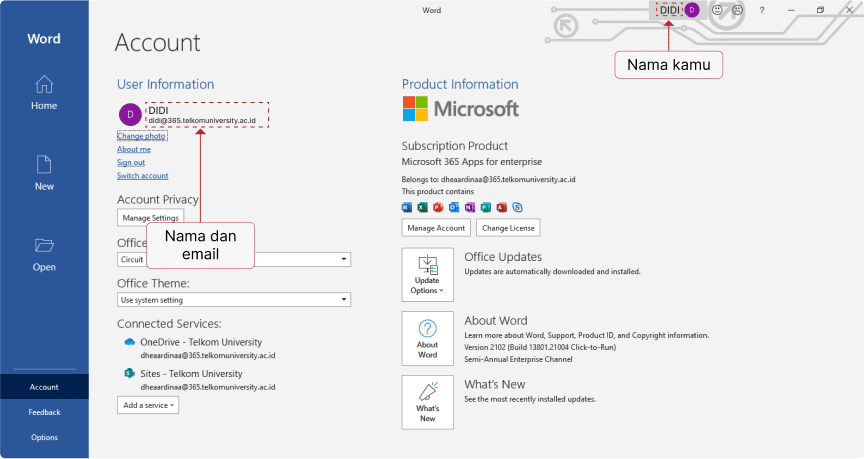This screenshot has width=865, height=459.
Task: Open the What's New button
Action: point(428,402)
